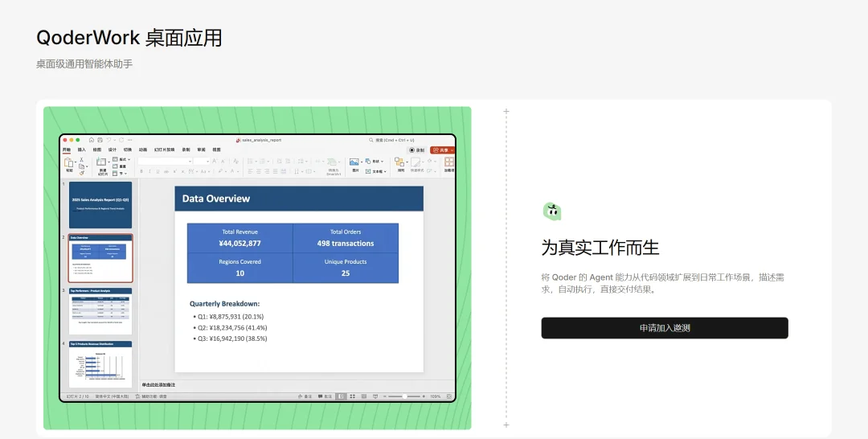Adjust the zoom slider in status bar

click(404, 396)
